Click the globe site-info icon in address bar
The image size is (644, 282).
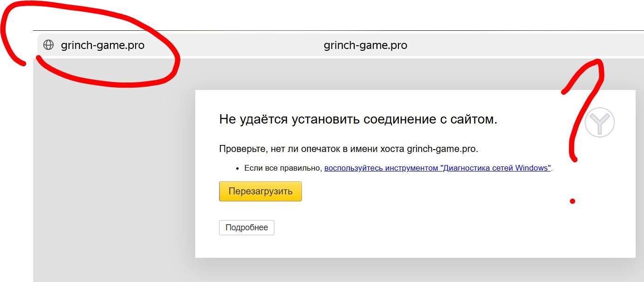point(48,45)
